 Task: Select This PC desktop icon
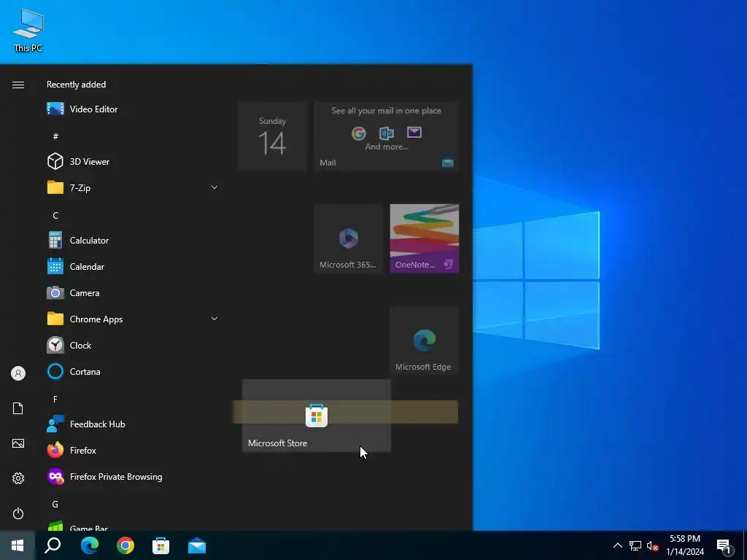pos(28,31)
